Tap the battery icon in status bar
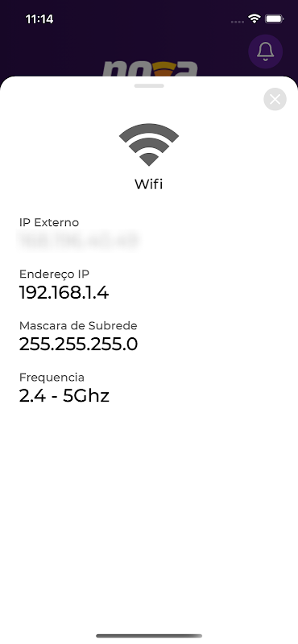 pyautogui.click(x=275, y=19)
